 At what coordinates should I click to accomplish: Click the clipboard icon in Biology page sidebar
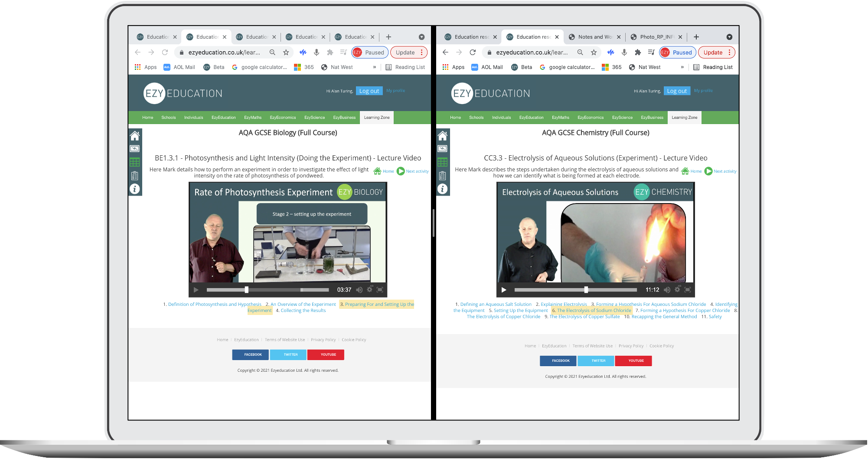pyautogui.click(x=135, y=176)
